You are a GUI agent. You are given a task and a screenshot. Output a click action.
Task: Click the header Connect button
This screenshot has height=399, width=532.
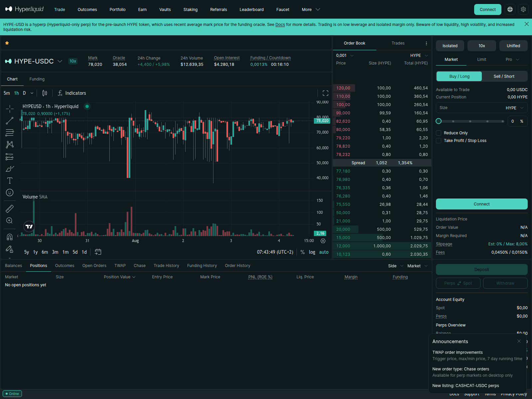click(488, 9)
